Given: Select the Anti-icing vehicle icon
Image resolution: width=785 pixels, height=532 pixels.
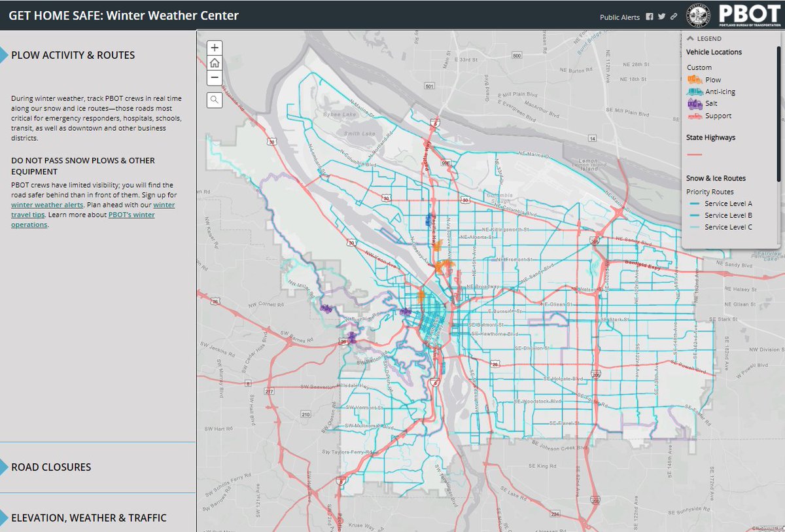Looking at the screenshot, I should point(695,91).
